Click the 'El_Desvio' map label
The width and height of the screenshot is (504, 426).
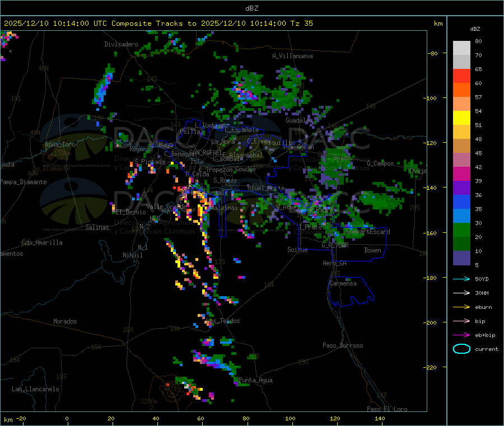131,212
